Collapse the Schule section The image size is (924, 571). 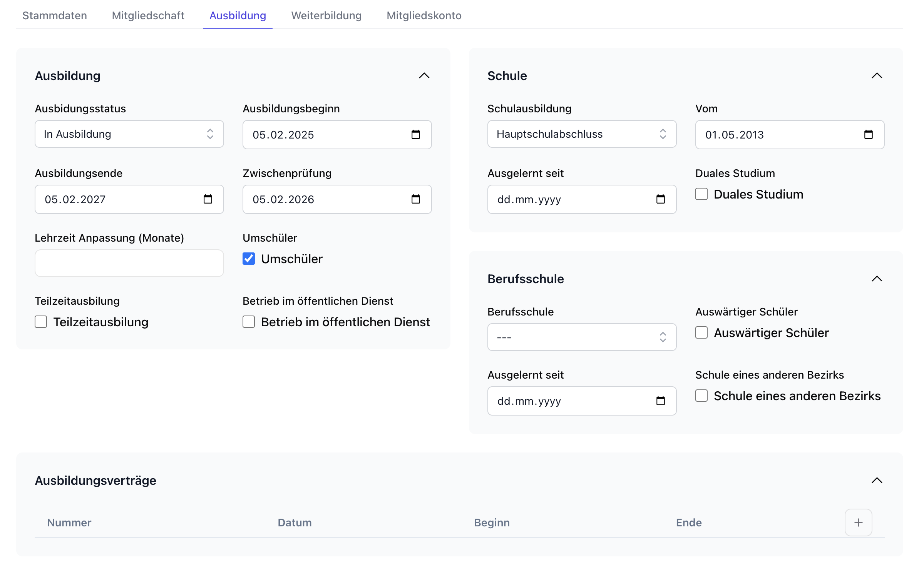(877, 75)
